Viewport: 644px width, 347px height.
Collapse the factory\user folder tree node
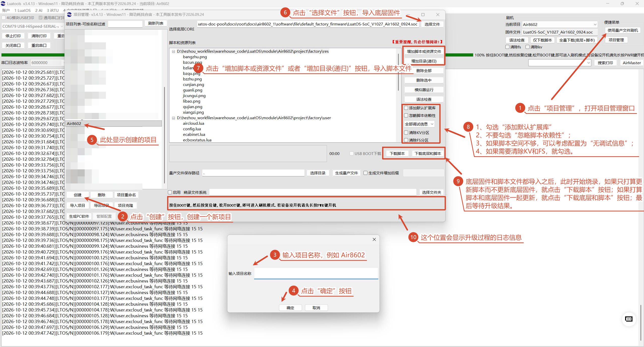173,118
